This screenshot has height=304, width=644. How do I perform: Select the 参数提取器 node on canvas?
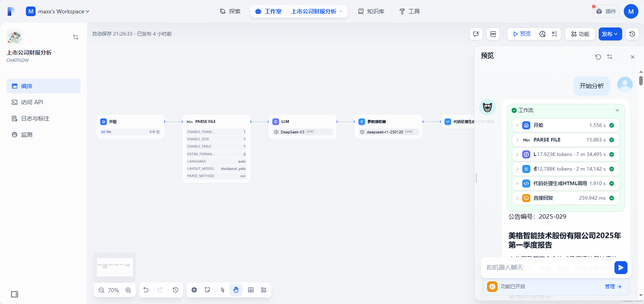click(389, 127)
